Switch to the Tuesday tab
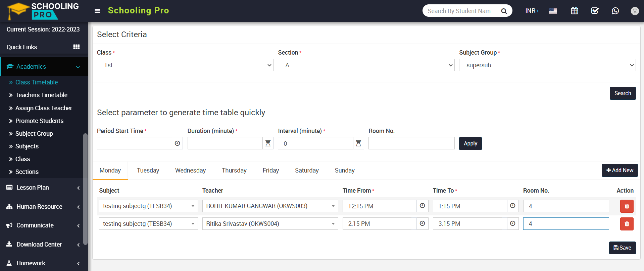Screen dimensions: 644x271 [x=148, y=171]
